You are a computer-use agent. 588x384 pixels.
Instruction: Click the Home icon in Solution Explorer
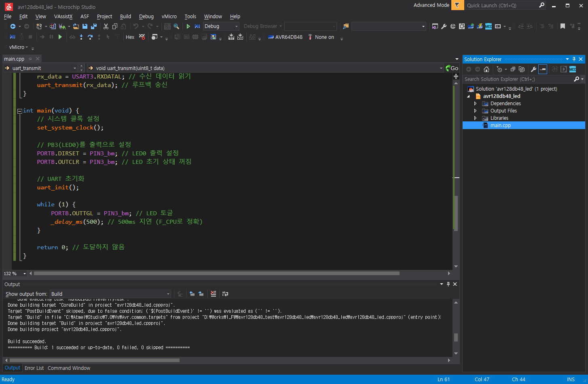point(486,69)
